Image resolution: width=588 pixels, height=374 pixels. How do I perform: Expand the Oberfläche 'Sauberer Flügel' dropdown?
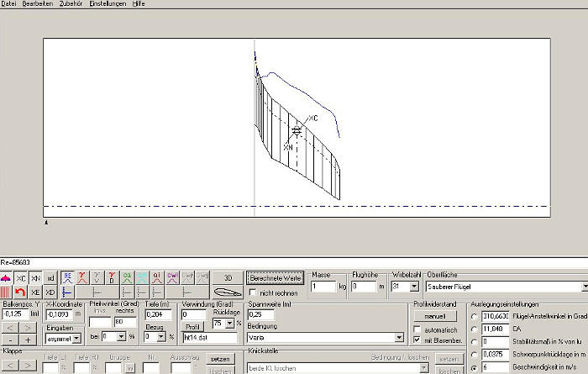(x=583, y=287)
